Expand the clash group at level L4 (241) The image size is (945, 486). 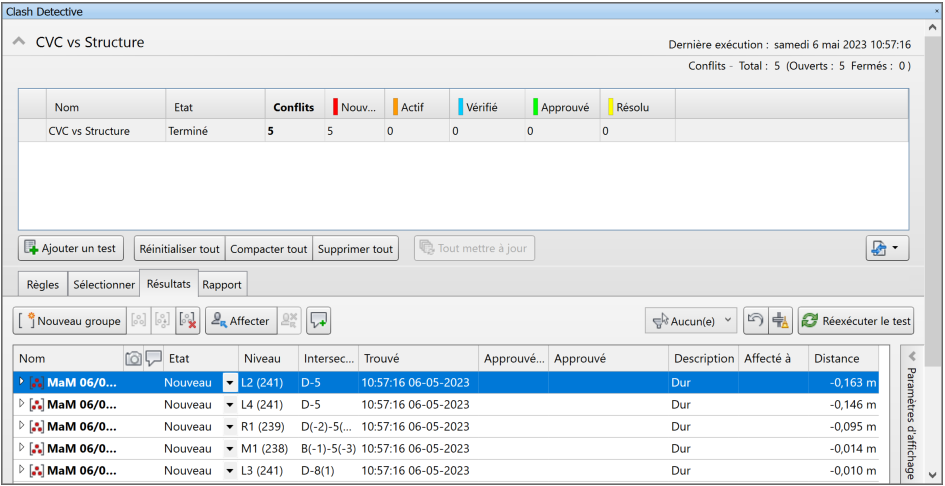click(x=22, y=403)
